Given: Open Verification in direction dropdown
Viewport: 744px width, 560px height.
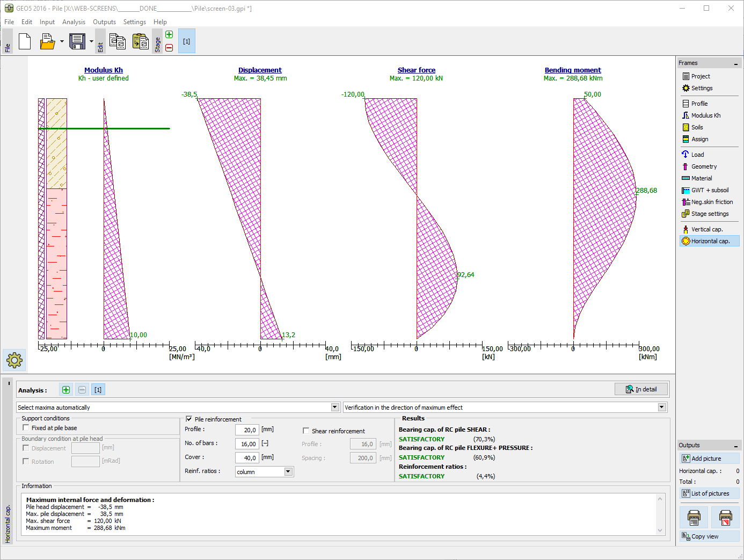Looking at the screenshot, I should tap(662, 408).
